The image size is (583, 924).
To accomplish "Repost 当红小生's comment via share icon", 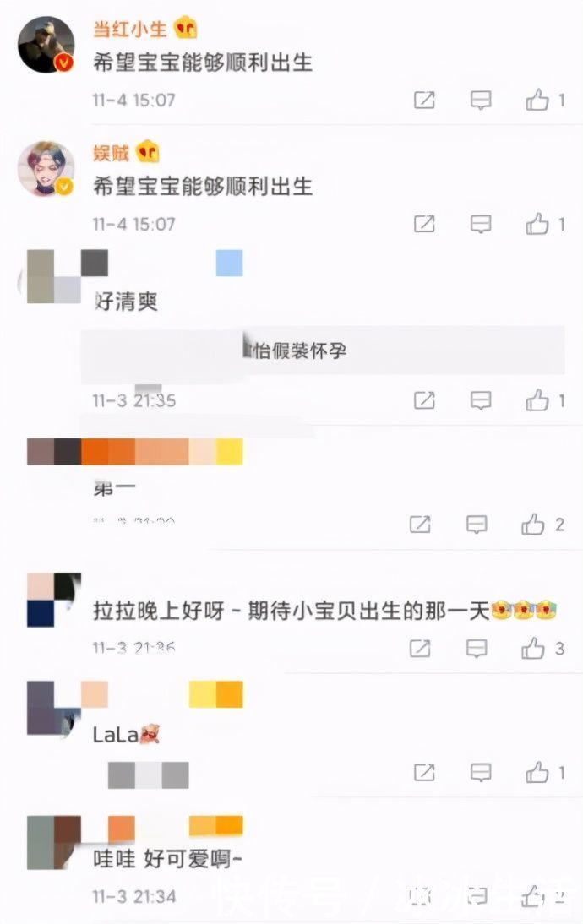I will pyautogui.click(x=424, y=101).
